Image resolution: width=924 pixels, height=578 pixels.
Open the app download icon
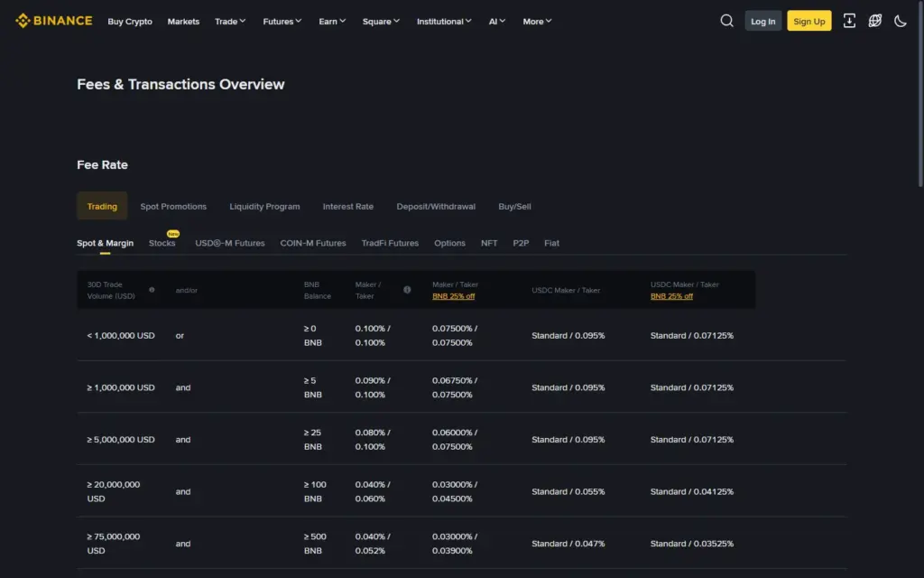click(849, 21)
